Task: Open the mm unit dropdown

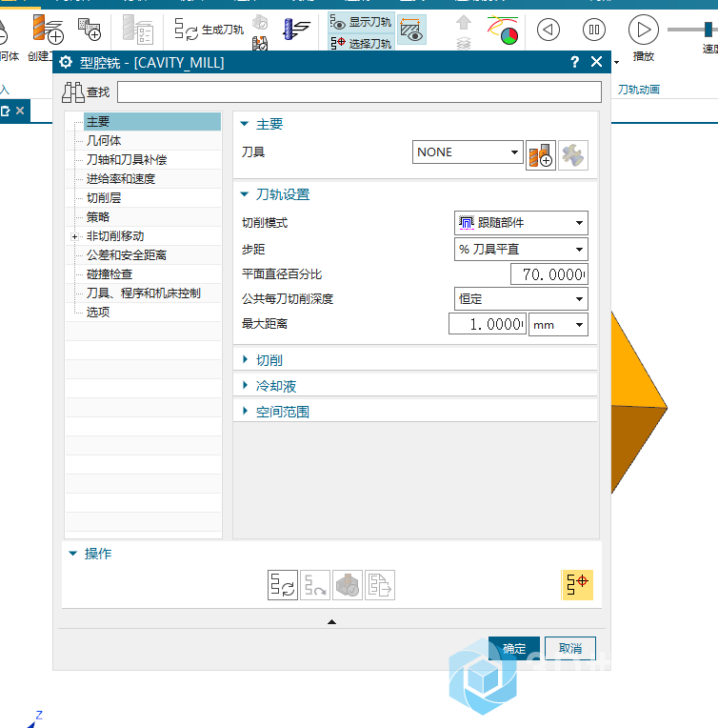Action: point(558,325)
